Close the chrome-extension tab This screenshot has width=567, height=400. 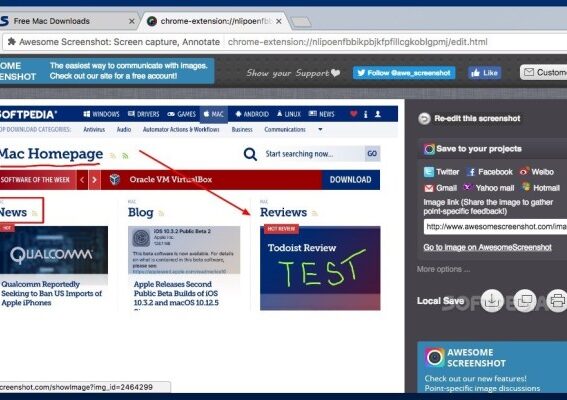click(x=279, y=21)
